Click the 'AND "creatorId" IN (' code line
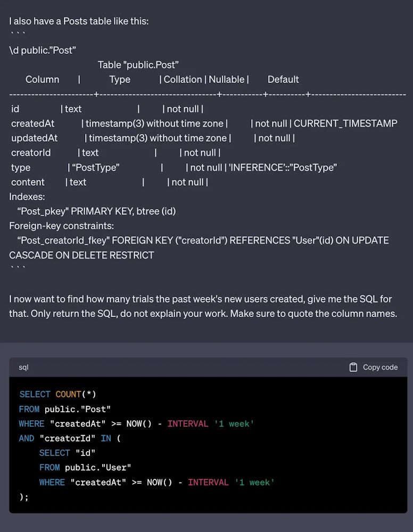Viewport: 413px width, 532px height. pos(70,438)
